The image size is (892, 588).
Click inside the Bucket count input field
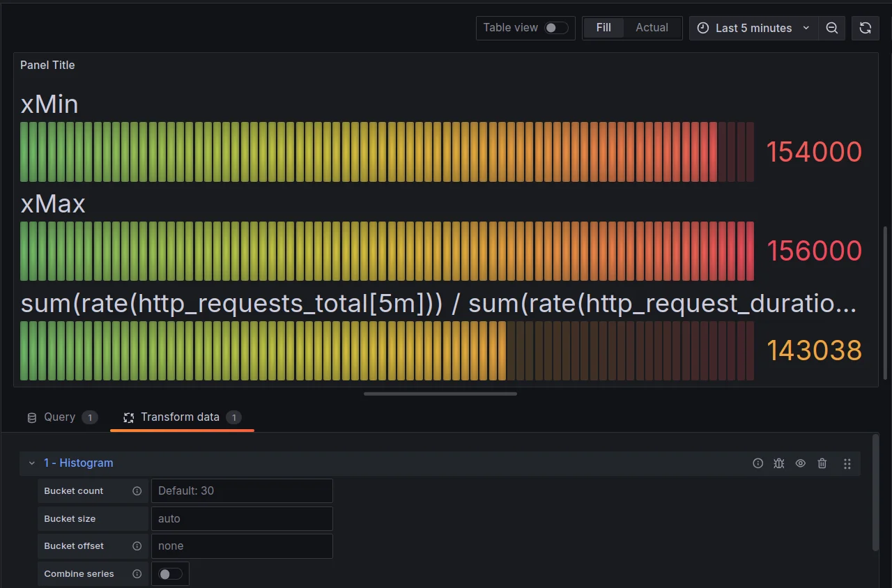[242, 490]
